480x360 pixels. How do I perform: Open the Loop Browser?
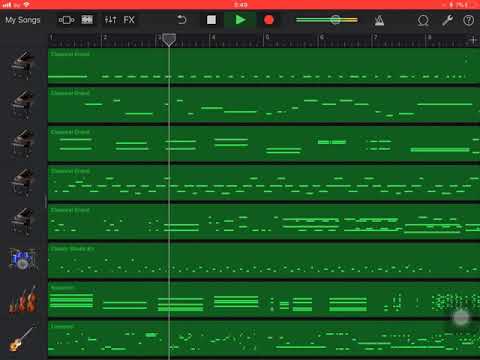(x=423, y=20)
